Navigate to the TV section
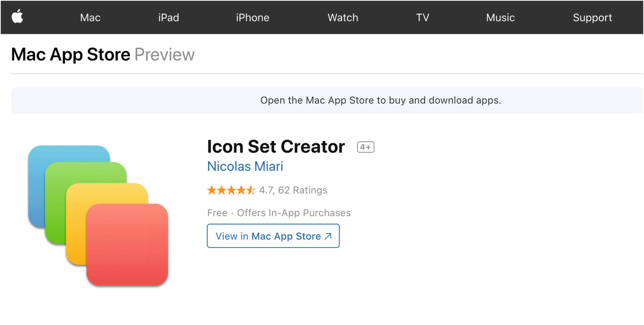This screenshot has height=325, width=644. point(423,18)
